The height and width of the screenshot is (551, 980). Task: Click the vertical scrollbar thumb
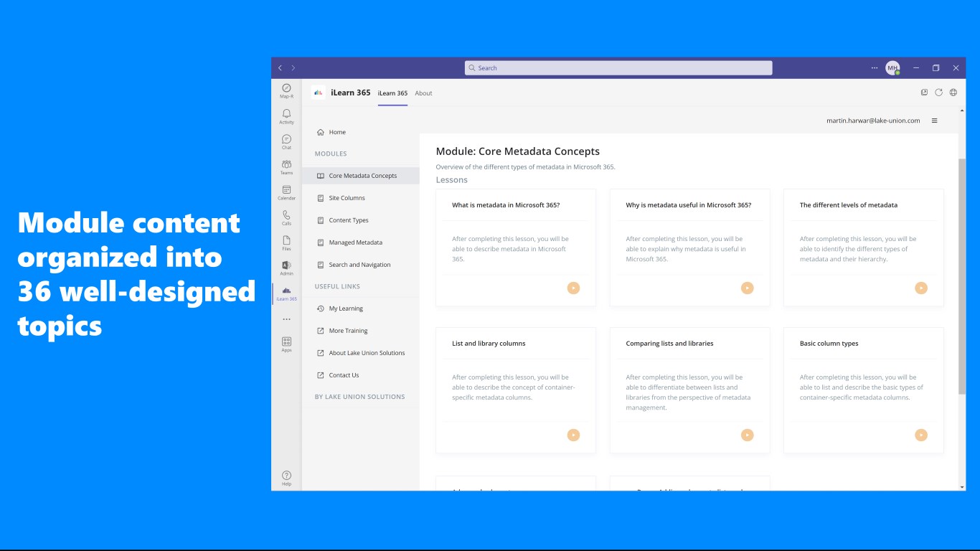pos(962,276)
